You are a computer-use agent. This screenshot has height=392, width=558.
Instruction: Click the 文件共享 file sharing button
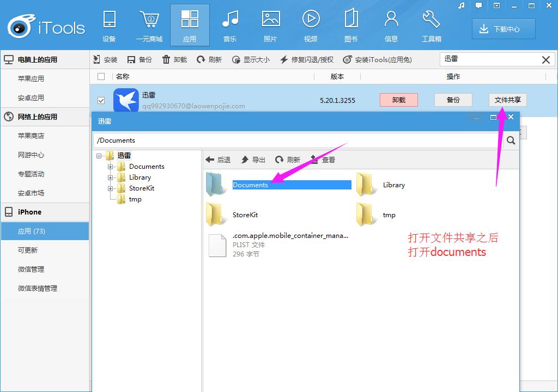point(507,100)
